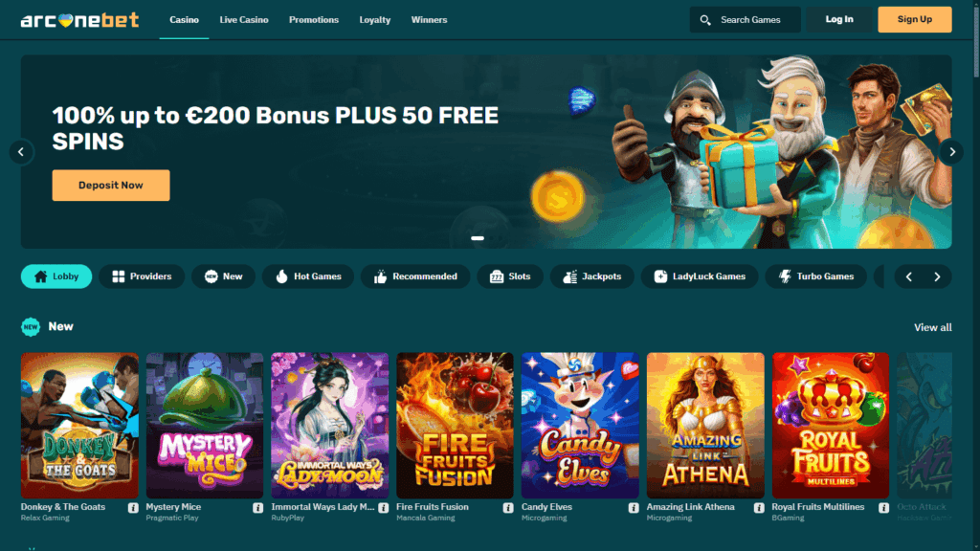Image resolution: width=980 pixels, height=551 pixels.
Task: Open info icon for Candy Elves
Action: click(x=634, y=508)
